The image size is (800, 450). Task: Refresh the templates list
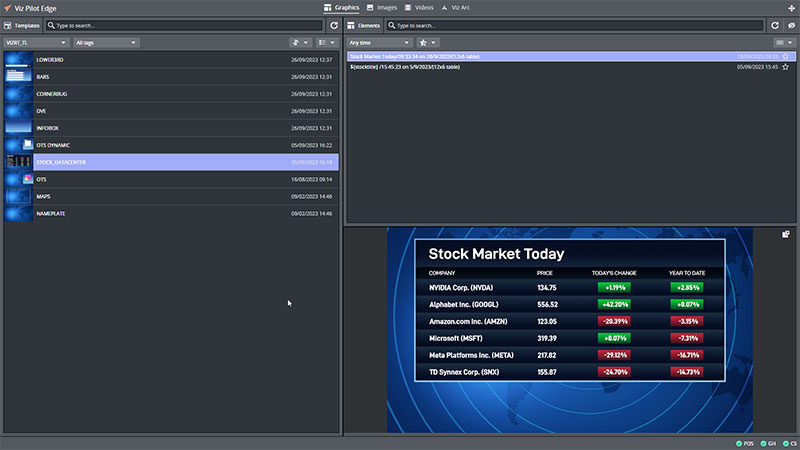pyautogui.click(x=334, y=26)
